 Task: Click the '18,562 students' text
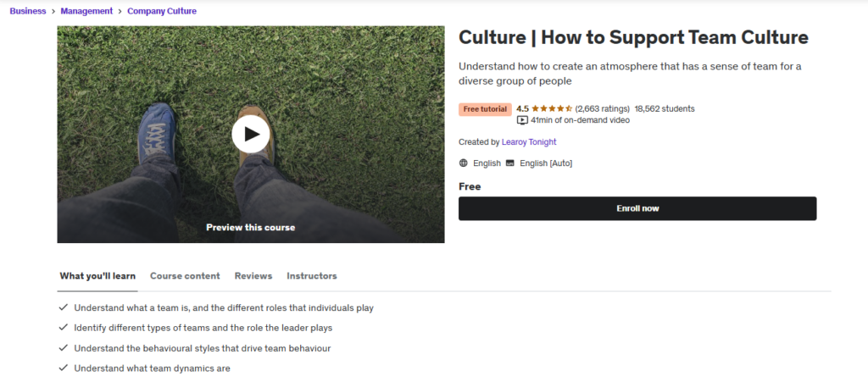pos(665,108)
